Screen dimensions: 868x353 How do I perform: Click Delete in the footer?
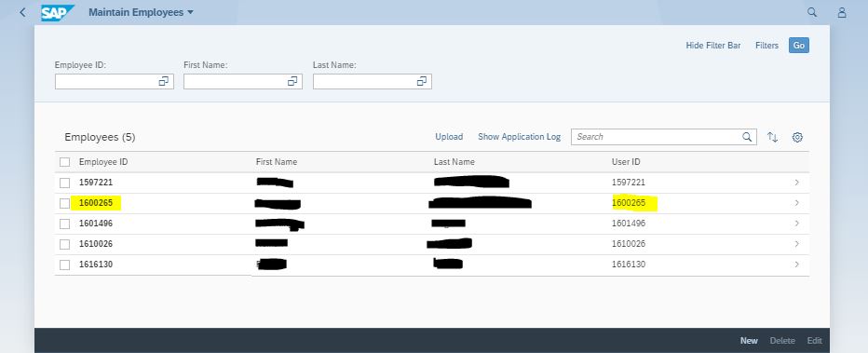pos(782,341)
